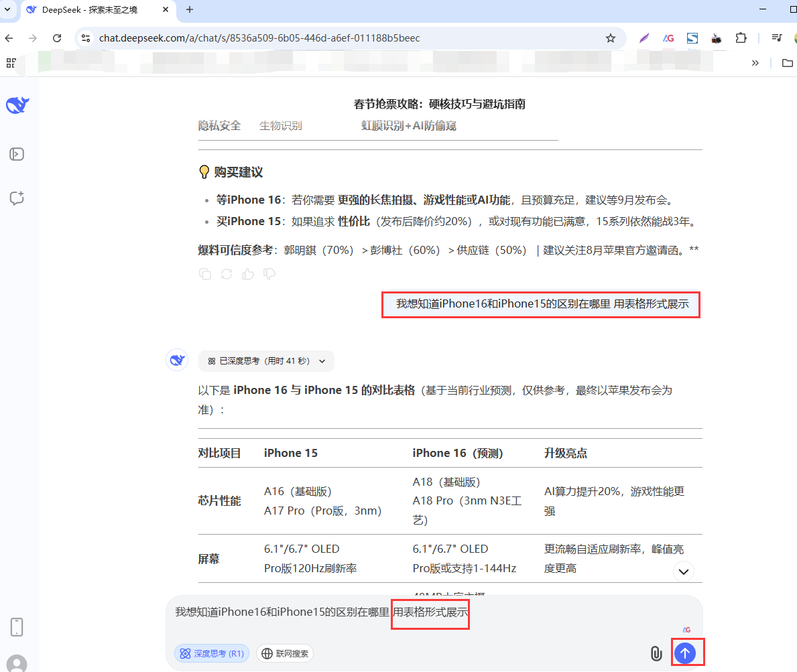The width and height of the screenshot is (797, 672).
Task: Click the user message about iPhone16 和 iPhone15
Action: (x=542, y=304)
